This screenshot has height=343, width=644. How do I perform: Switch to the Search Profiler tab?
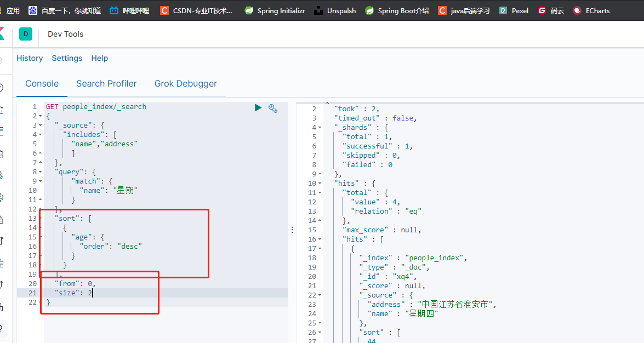[106, 83]
